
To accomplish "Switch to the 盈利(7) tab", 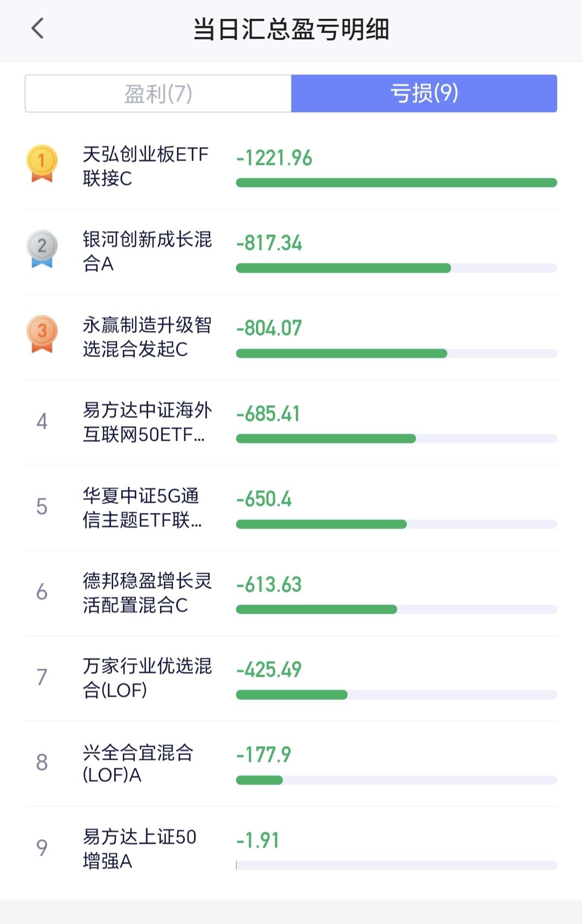I will click(158, 94).
